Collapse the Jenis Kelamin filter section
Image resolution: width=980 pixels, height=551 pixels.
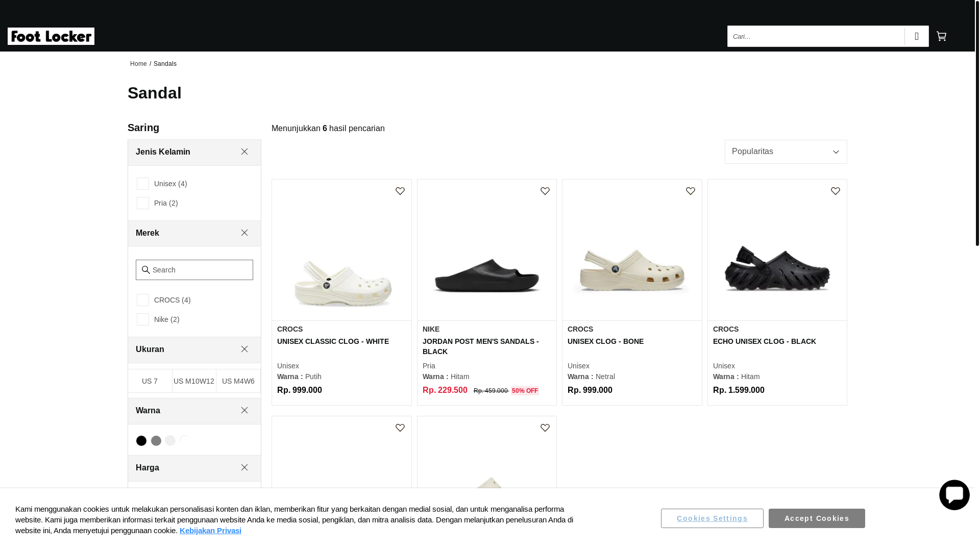pos(244,152)
